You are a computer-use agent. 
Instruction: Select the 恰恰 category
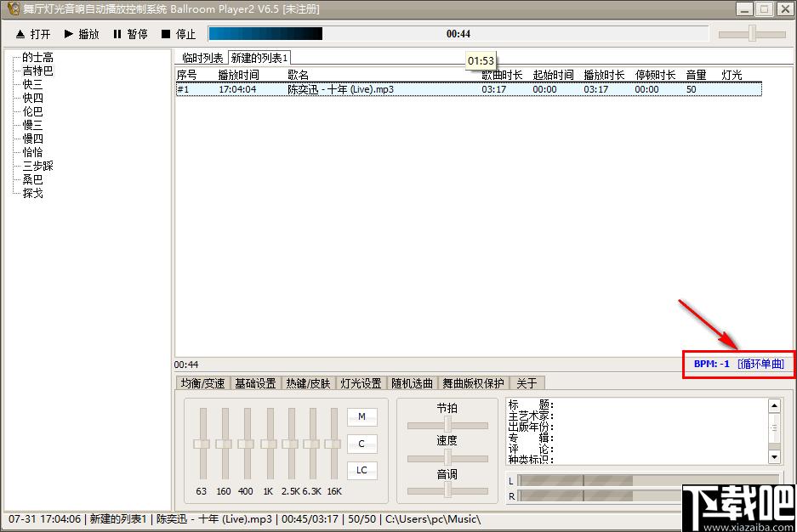32,152
